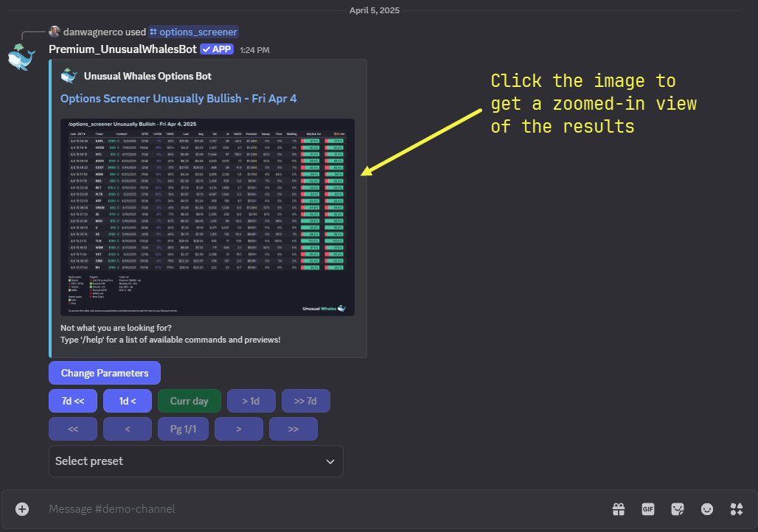Click the options_screener command tag
The image size is (758, 532).
tap(193, 32)
